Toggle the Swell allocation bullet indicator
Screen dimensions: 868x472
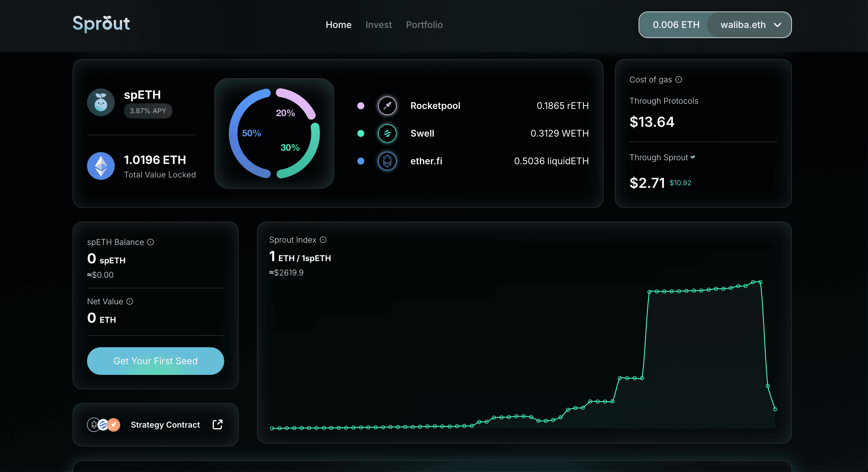coord(361,133)
